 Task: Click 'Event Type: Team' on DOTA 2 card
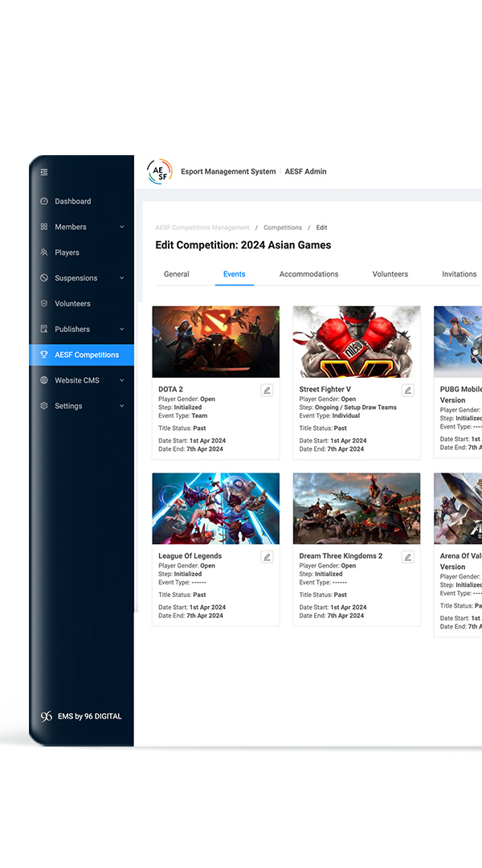point(183,416)
